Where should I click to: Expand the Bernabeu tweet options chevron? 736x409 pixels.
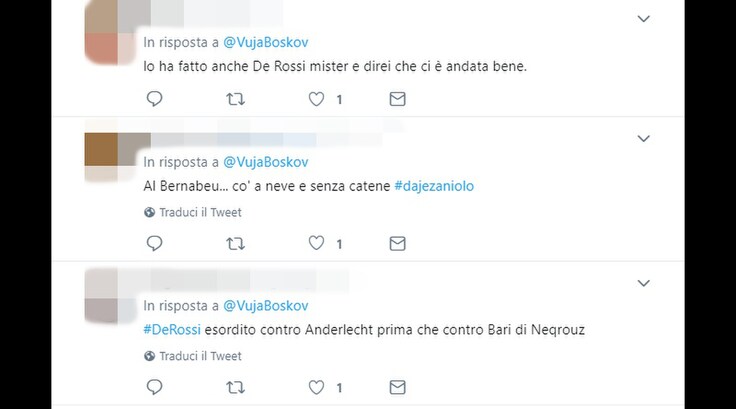point(644,139)
